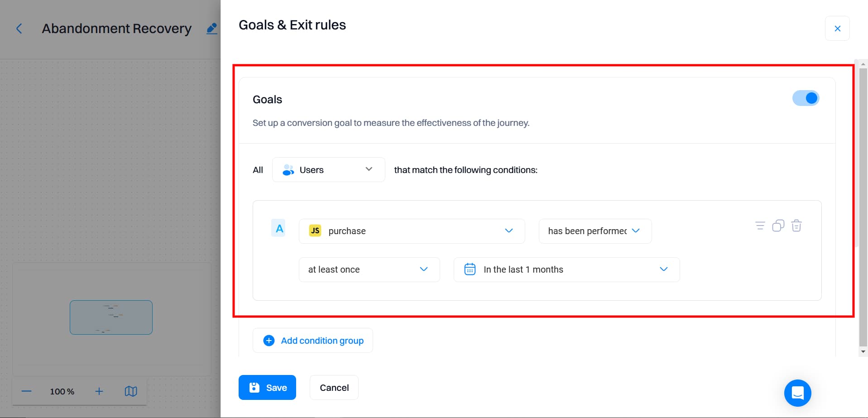This screenshot has height=418, width=868.
Task: Delete the purchase condition
Action: (x=796, y=226)
